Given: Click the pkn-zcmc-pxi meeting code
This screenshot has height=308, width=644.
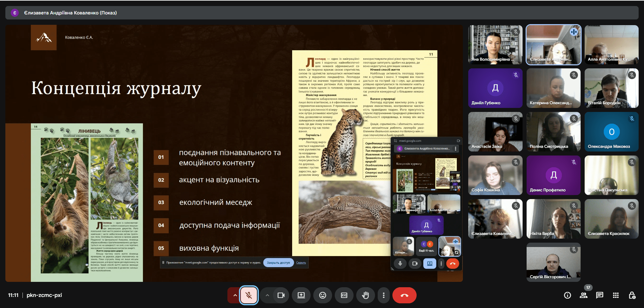Looking at the screenshot, I should tap(44, 295).
